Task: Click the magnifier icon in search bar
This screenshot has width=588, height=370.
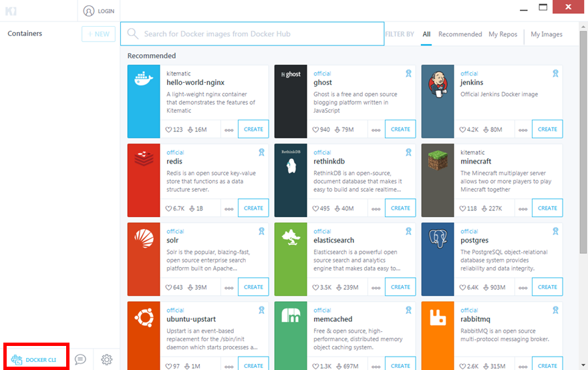Action: 132,34
